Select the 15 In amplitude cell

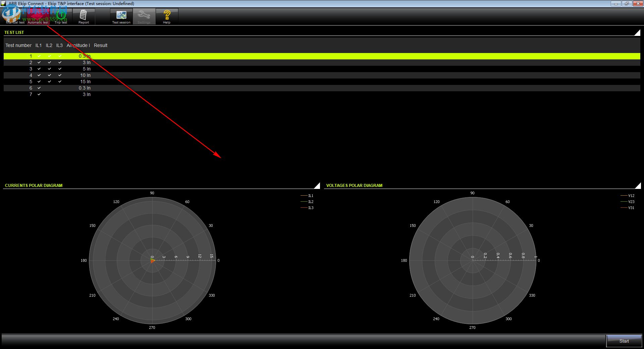click(x=85, y=82)
